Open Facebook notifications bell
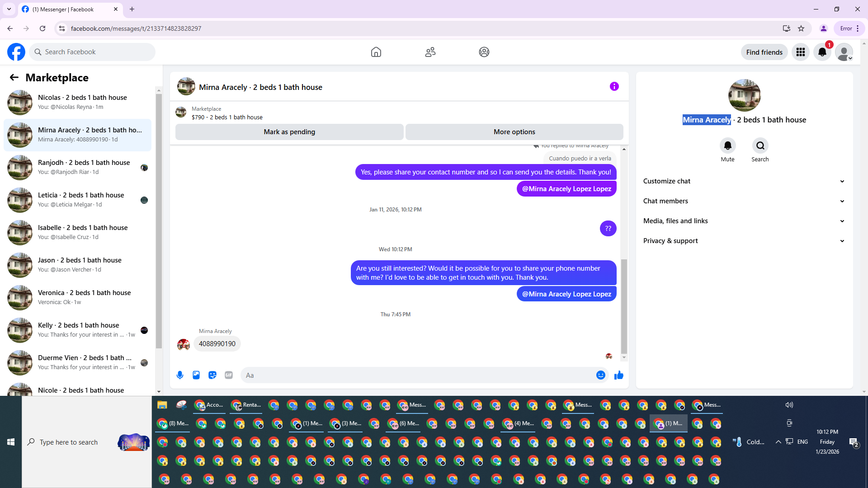This screenshot has height=488, width=868. (822, 52)
